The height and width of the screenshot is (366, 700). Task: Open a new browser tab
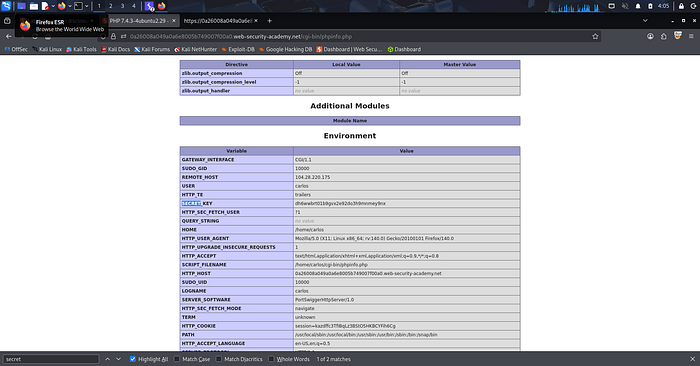click(x=269, y=21)
